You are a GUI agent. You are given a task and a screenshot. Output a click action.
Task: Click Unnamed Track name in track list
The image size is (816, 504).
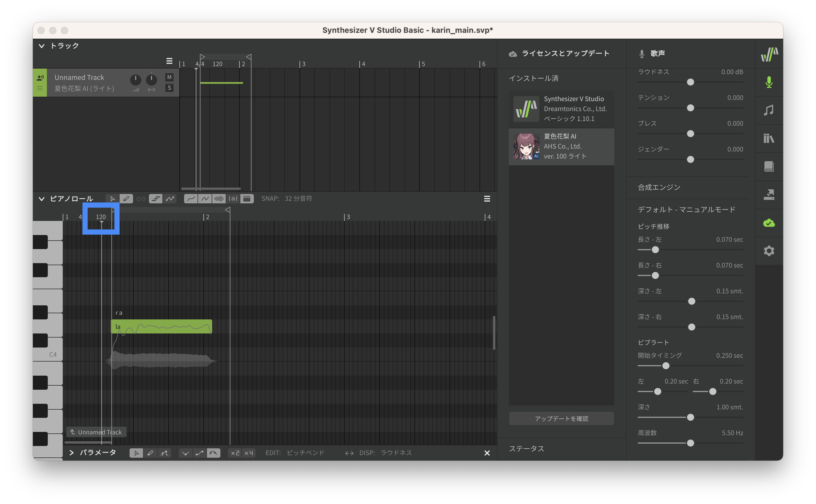(79, 77)
